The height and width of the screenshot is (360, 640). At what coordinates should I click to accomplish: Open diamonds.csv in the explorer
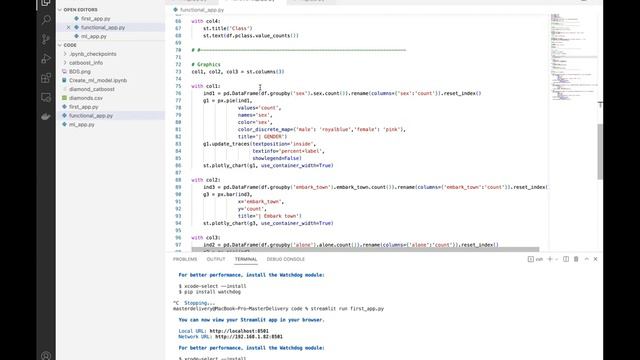pyautogui.click(x=86, y=98)
